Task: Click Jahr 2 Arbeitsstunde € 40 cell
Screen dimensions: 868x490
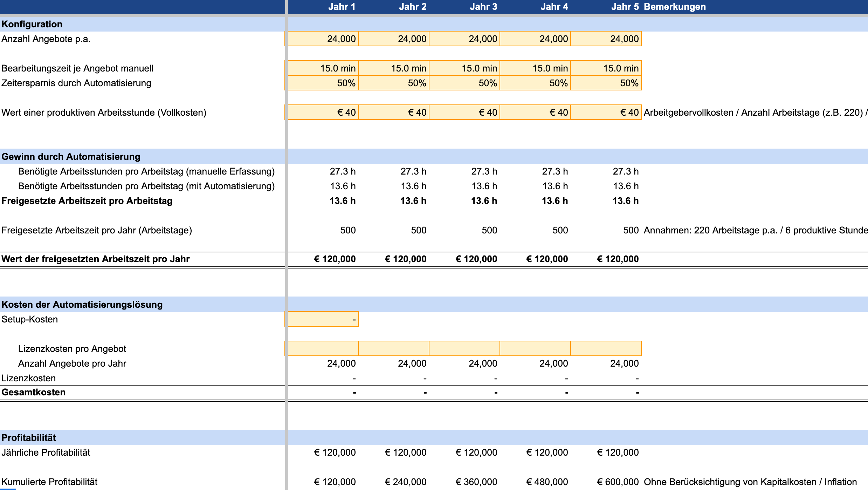Action: coord(394,112)
